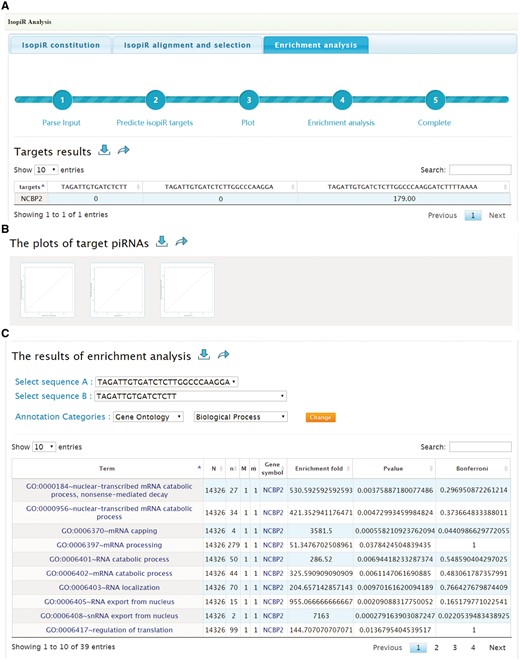
Task: Focus the Targets results Search field
Action: 480,170
